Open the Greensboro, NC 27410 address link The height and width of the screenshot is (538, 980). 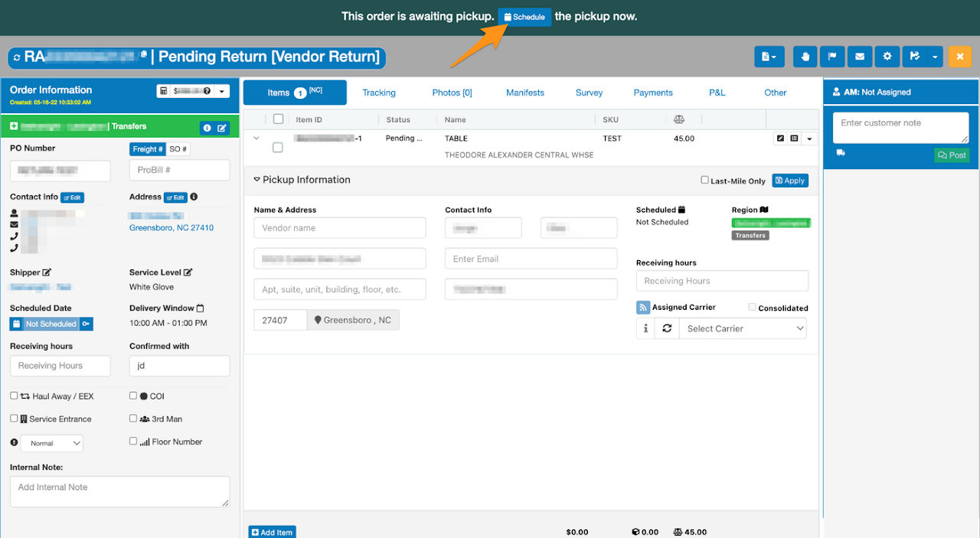pos(171,228)
